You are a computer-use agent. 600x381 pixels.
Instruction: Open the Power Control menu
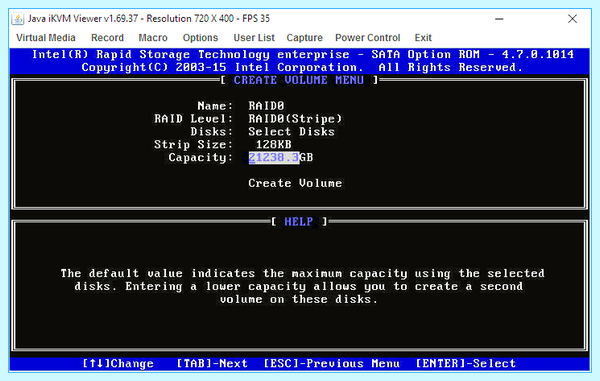(367, 38)
